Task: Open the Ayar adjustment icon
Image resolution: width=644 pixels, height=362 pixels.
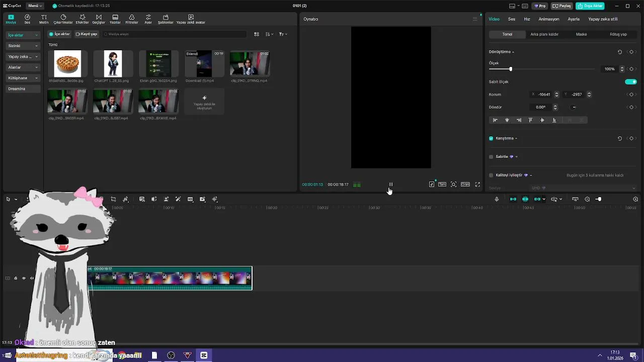Action: pyautogui.click(x=148, y=19)
